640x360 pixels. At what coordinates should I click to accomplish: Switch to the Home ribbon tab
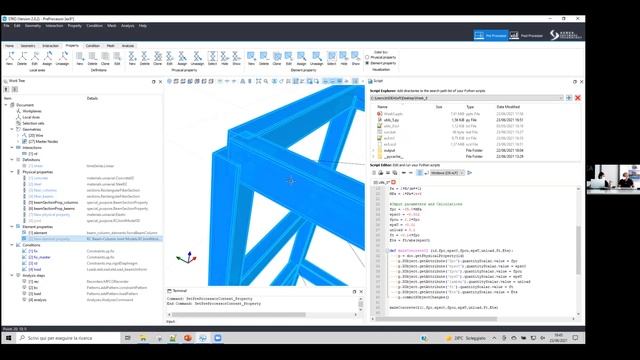[x=9, y=46]
